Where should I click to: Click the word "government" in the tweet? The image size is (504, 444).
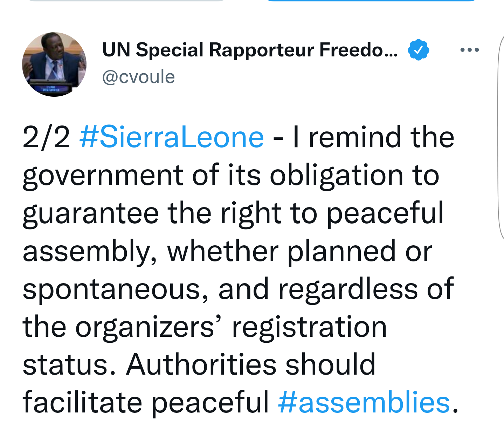pos(103,175)
